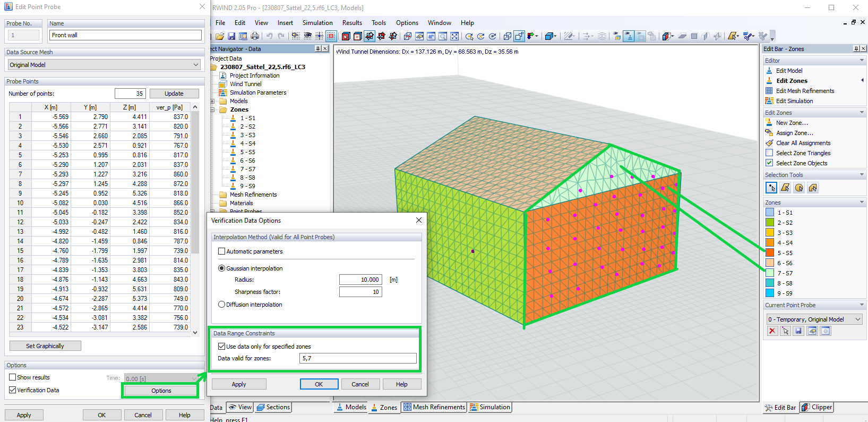This screenshot has height=422, width=868.
Task: Click the Update button for number of points
Action: [x=174, y=94]
